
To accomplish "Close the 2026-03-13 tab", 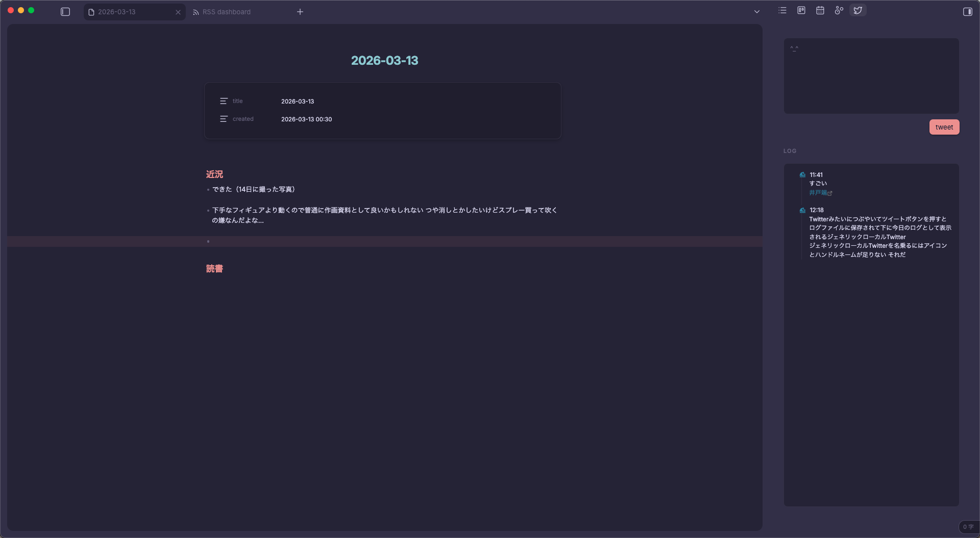I will [x=178, y=12].
